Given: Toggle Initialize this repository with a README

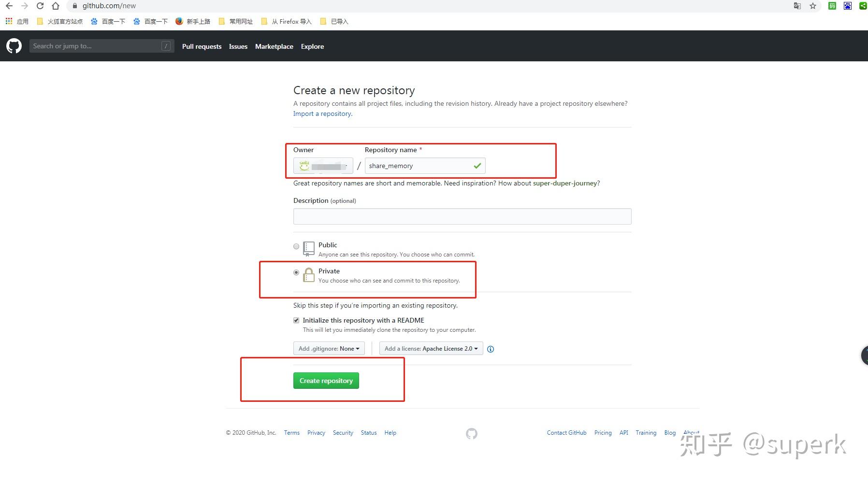Looking at the screenshot, I should pyautogui.click(x=296, y=320).
